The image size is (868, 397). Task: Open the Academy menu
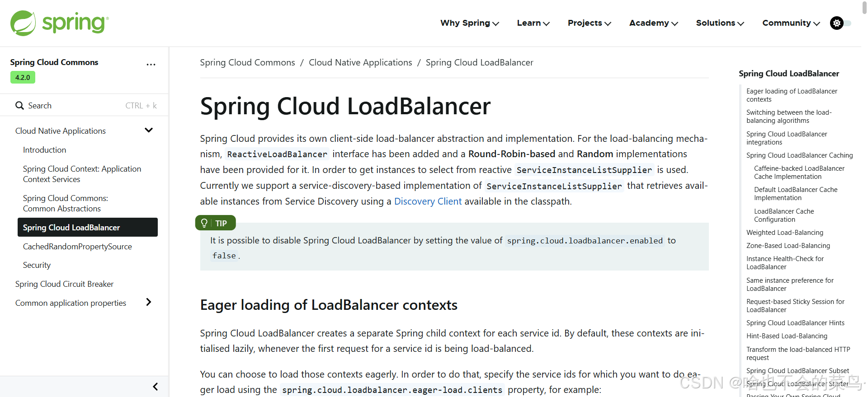pos(654,23)
